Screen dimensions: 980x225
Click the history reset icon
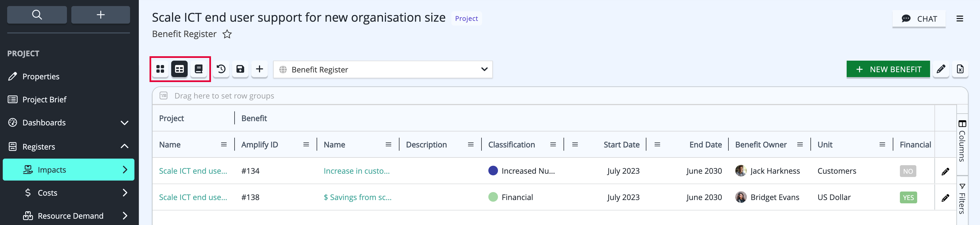pyautogui.click(x=221, y=69)
